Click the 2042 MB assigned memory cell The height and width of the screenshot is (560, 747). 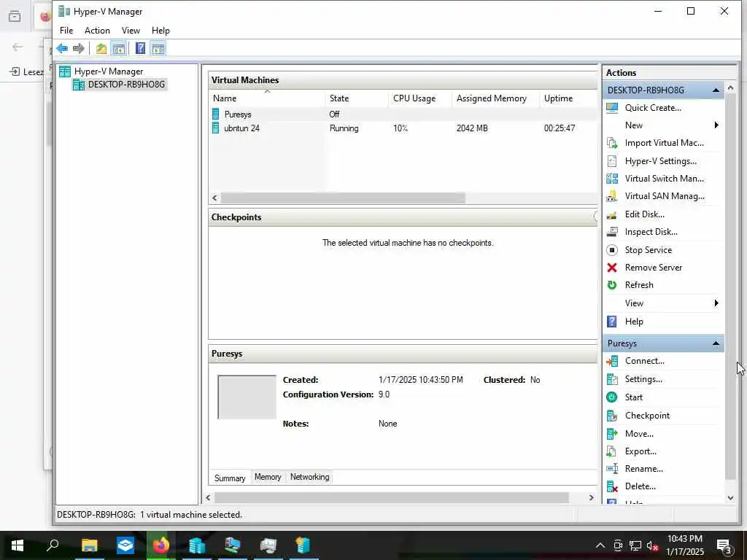click(x=472, y=128)
